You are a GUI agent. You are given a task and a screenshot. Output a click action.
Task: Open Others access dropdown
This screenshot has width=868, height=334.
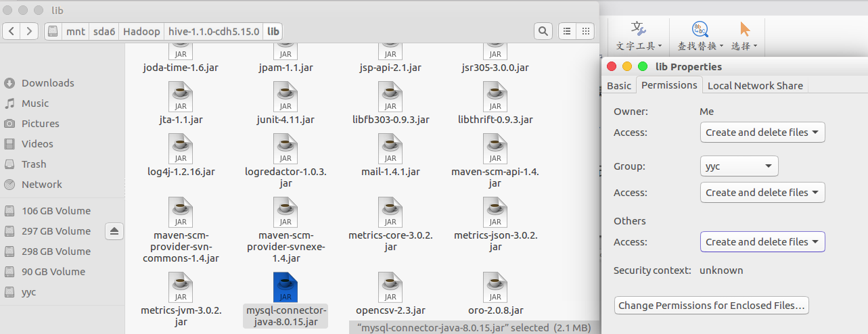tap(762, 242)
